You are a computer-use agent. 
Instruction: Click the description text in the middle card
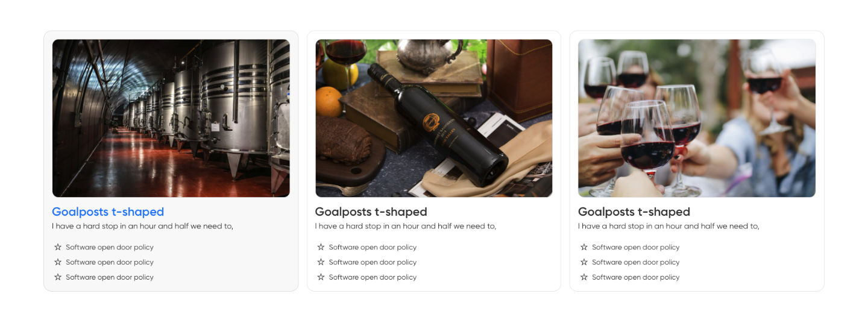(x=406, y=227)
